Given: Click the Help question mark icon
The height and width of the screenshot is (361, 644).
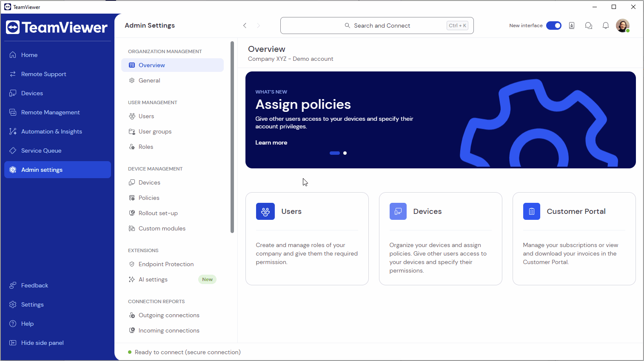Looking at the screenshot, I should pyautogui.click(x=13, y=324).
